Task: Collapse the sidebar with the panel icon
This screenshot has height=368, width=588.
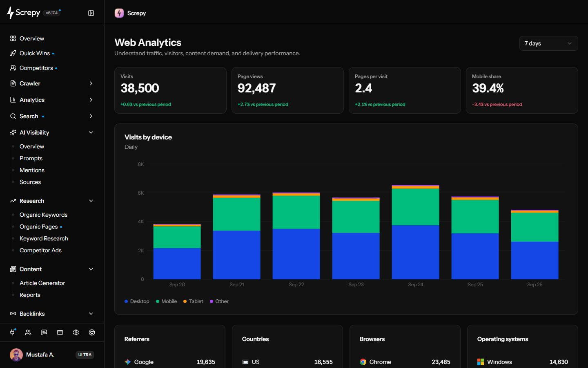Action: [x=91, y=13]
